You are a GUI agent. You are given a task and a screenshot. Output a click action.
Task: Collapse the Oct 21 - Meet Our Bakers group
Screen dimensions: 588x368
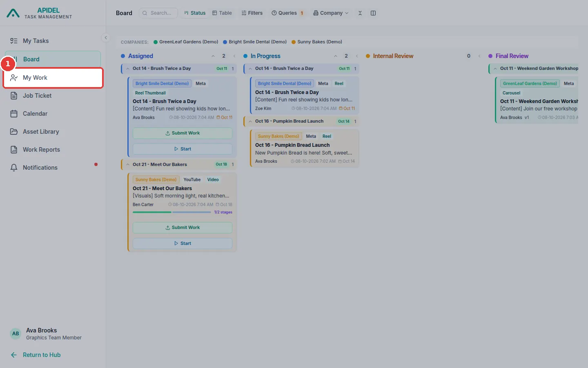click(128, 164)
